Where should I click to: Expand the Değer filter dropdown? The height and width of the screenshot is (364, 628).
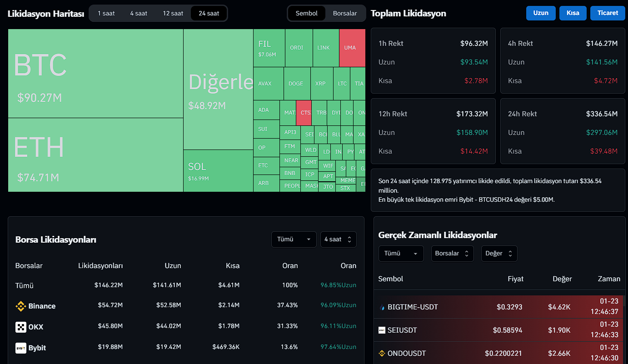pos(499,254)
